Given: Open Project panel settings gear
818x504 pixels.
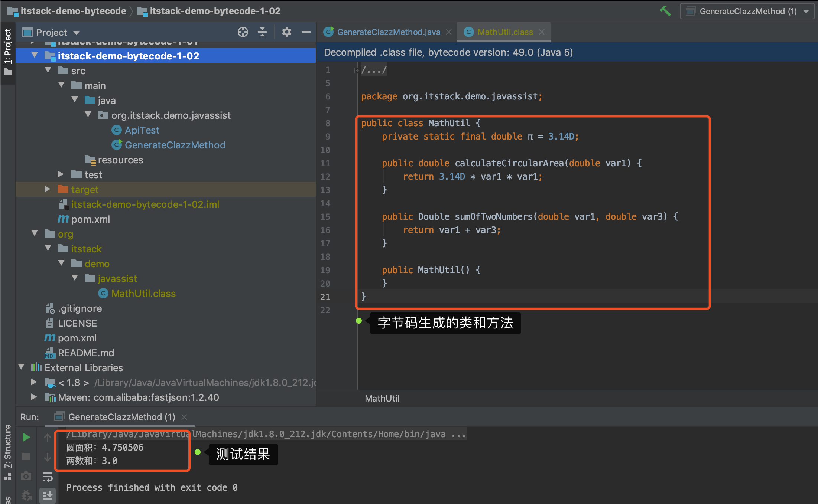Looking at the screenshot, I should point(286,32).
